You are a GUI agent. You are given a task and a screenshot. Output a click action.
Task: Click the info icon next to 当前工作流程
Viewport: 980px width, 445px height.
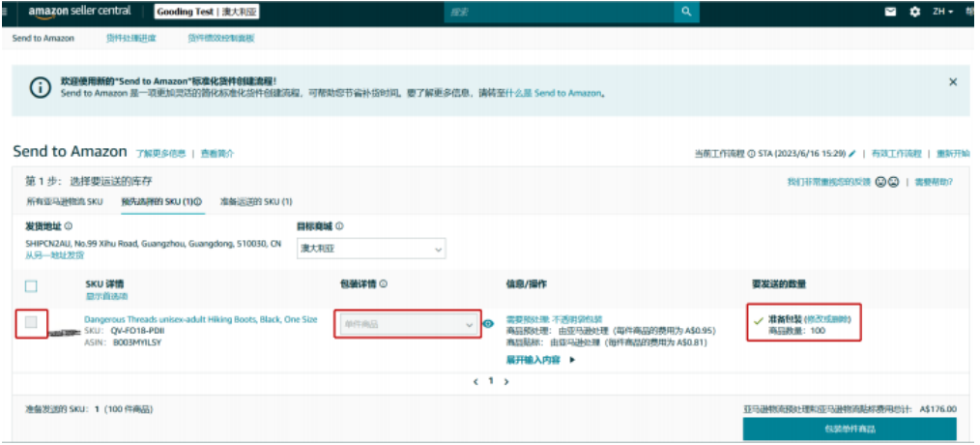tap(751, 154)
